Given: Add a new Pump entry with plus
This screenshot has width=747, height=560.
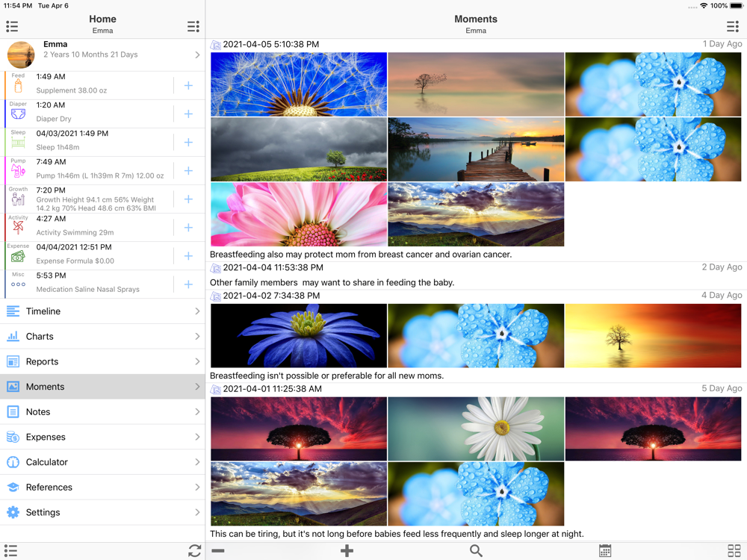Looking at the screenshot, I should click(189, 171).
